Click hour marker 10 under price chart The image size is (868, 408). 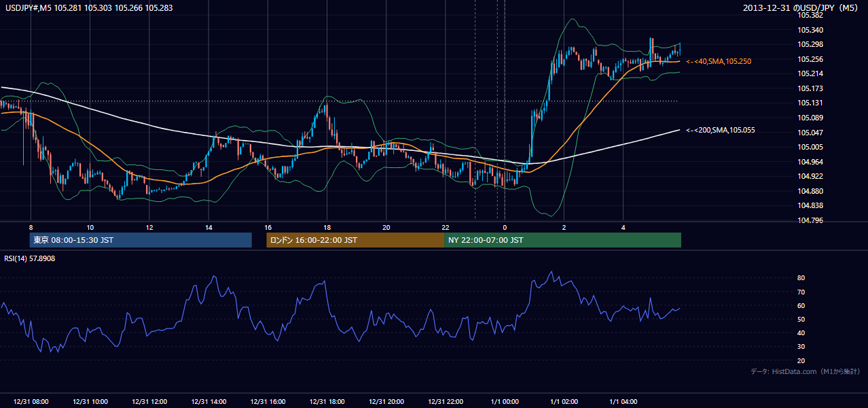pos(90,227)
